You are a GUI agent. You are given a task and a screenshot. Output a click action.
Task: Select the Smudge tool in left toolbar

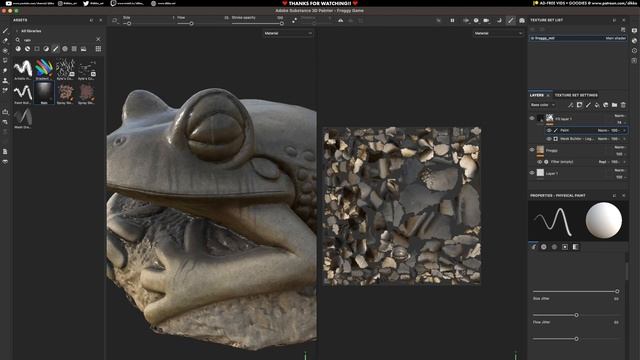(5, 71)
